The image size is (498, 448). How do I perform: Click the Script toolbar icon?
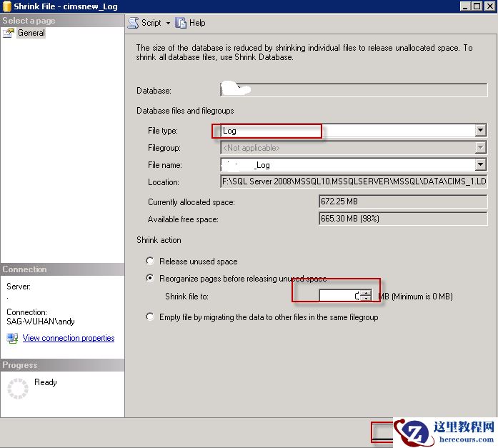(133, 23)
